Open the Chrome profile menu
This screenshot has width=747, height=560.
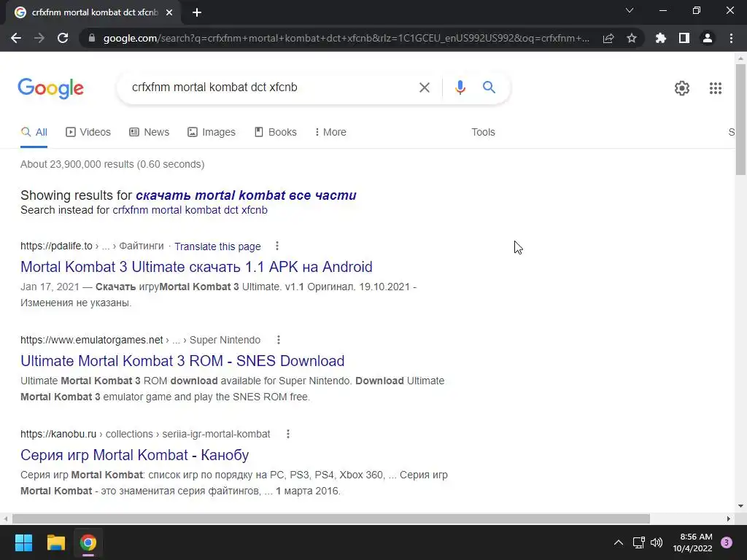[708, 38]
